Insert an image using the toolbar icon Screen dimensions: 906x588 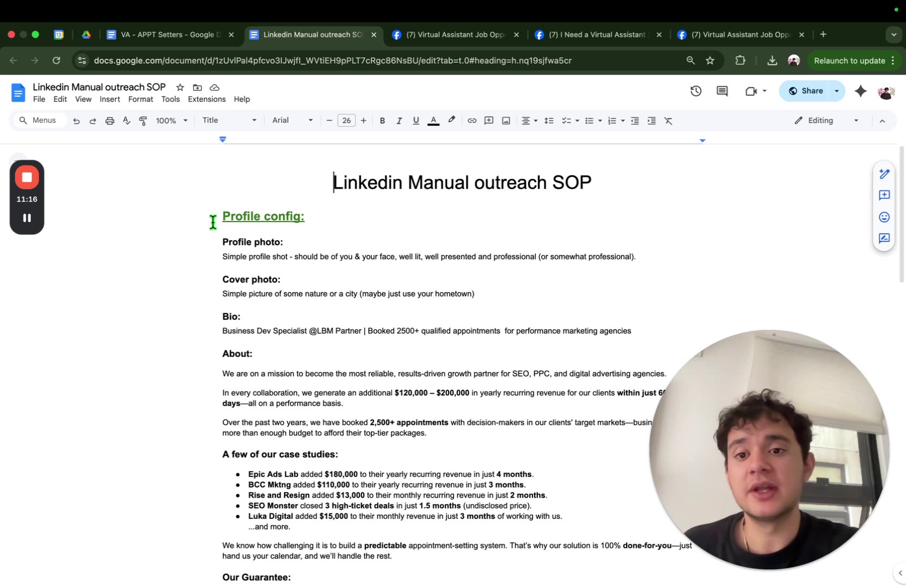point(505,120)
